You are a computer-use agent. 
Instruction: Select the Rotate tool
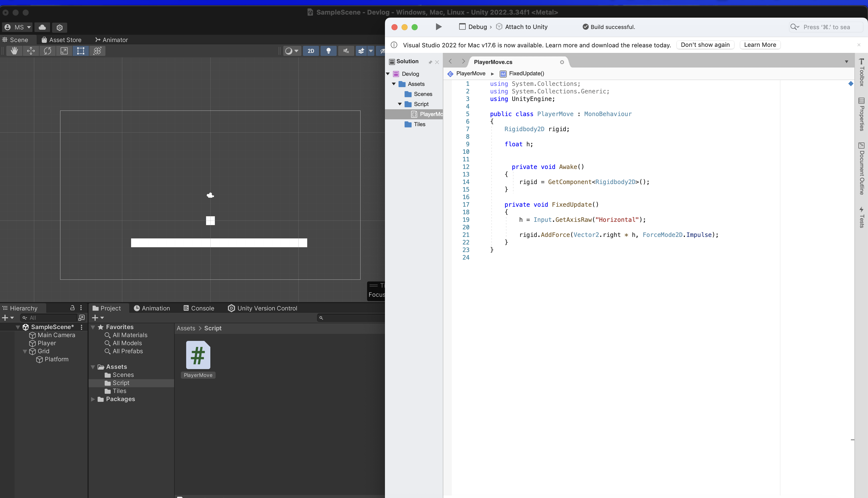click(x=48, y=51)
